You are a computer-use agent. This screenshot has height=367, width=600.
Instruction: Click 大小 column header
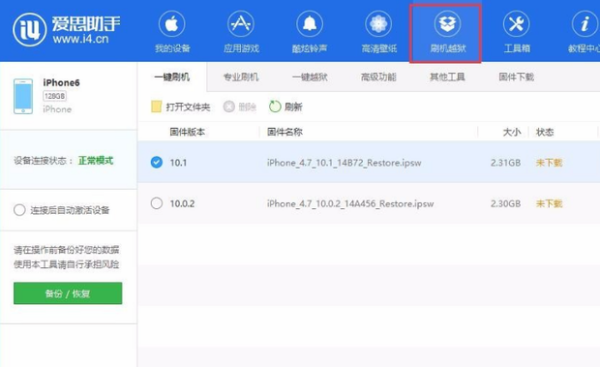(512, 132)
